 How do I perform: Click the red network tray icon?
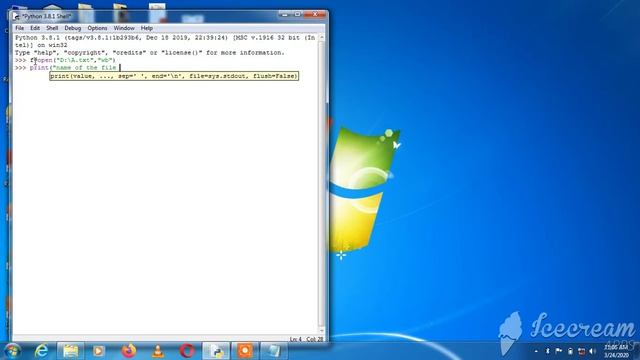coord(582,351)
